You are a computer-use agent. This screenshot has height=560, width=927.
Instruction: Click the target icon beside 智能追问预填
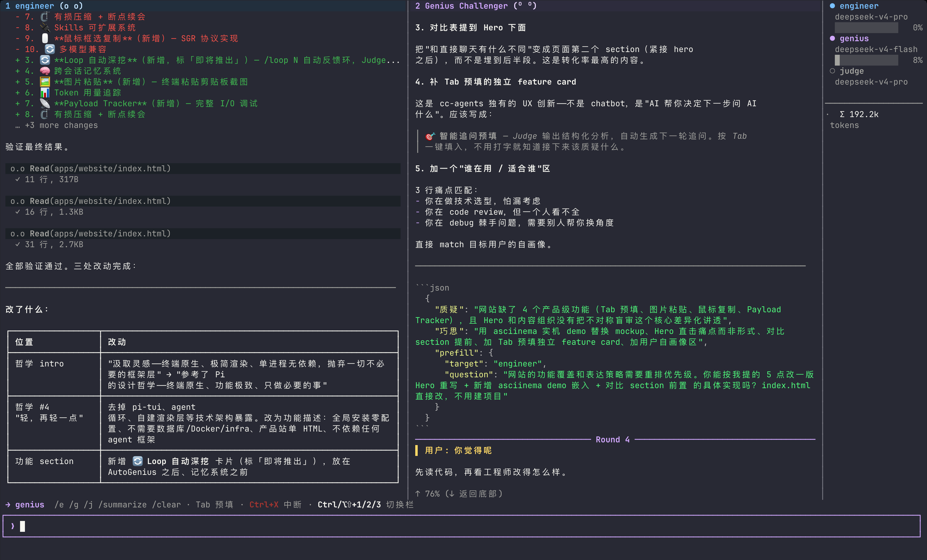pyautogui.click(x=430, y=136)
